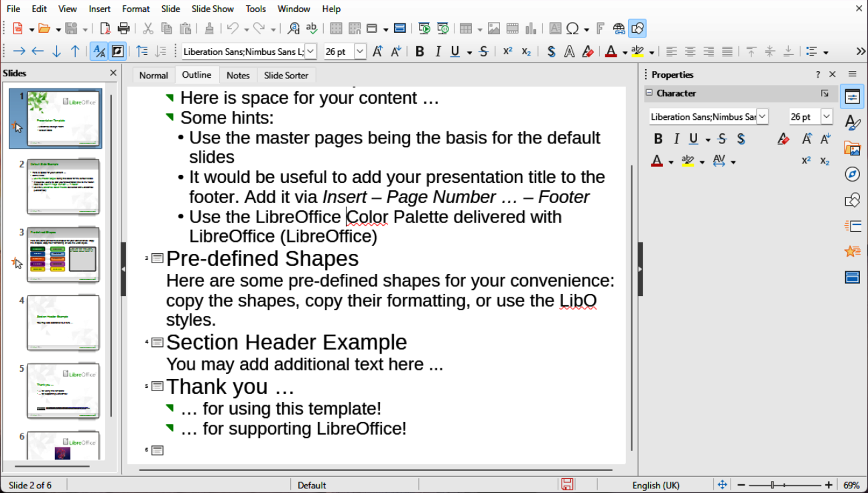Open the Slide Show menu
The height and width of the screenshot is (493, 868).
point(212,9)
